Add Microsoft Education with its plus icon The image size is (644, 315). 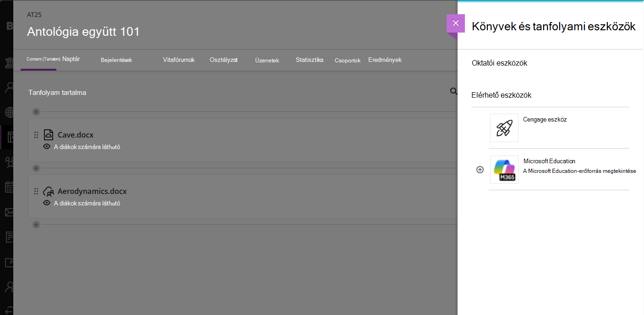(x=480, y=170)
